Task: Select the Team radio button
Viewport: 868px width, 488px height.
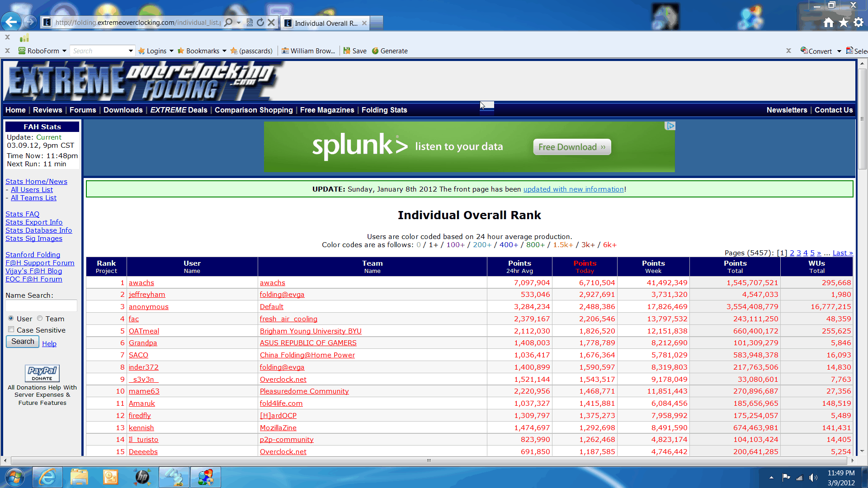Action: tap(40, 319)
